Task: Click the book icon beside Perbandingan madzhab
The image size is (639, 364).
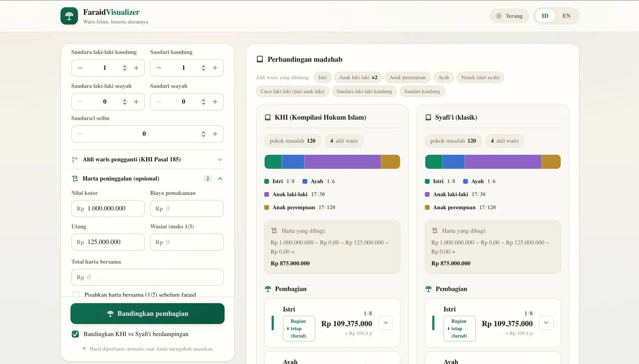Action: click(260, 59)
